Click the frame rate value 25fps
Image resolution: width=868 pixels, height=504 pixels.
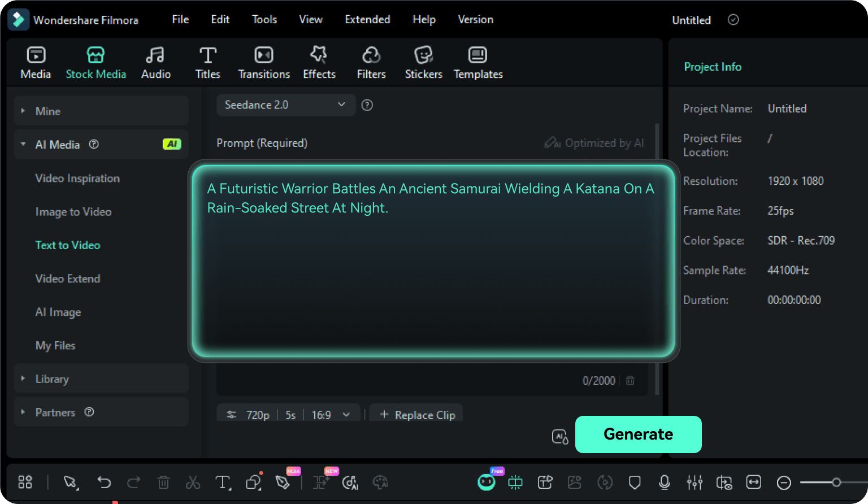pyautogui.click(x=780, y=211)
